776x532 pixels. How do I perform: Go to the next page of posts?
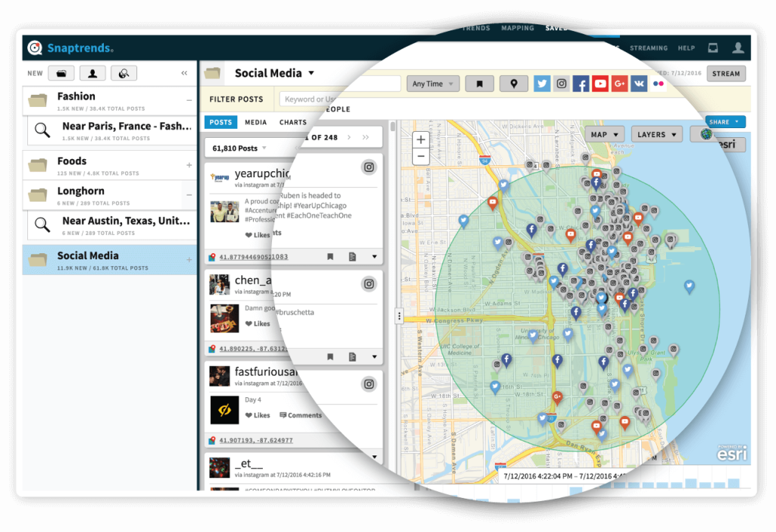(349, 138)
